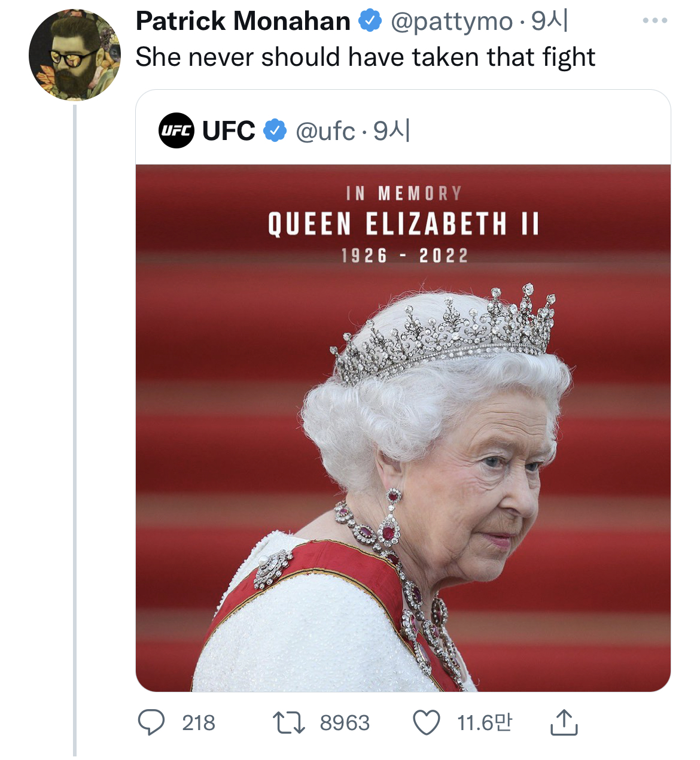
Task: Click the UFC account verified badge
Action: pyautogui.click(x=275, y=130)
